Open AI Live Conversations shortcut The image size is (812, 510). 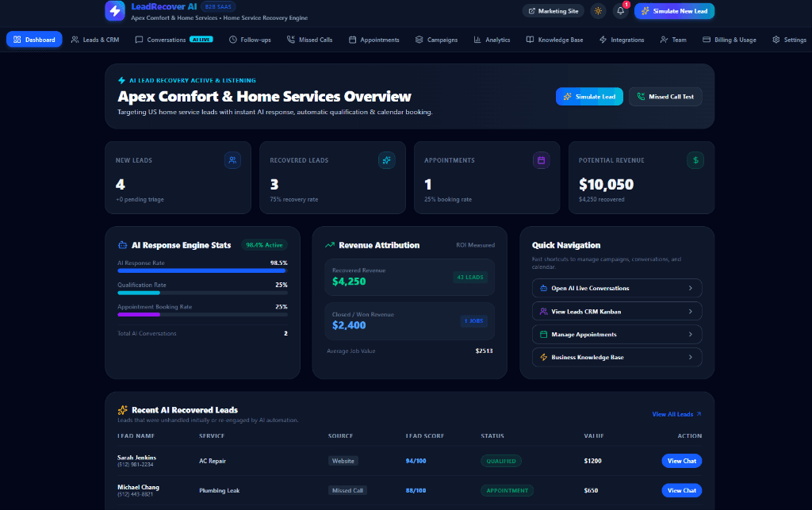[617, 289]
